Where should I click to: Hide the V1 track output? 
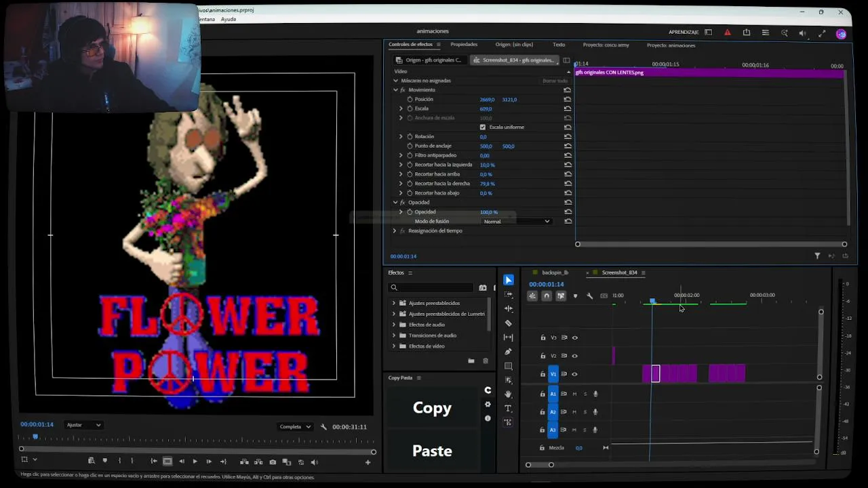tap(575, 374)
